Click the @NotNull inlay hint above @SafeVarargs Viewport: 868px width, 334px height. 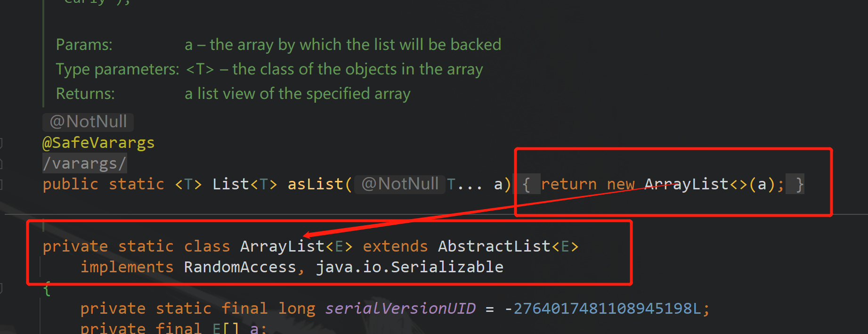point(88,122)
